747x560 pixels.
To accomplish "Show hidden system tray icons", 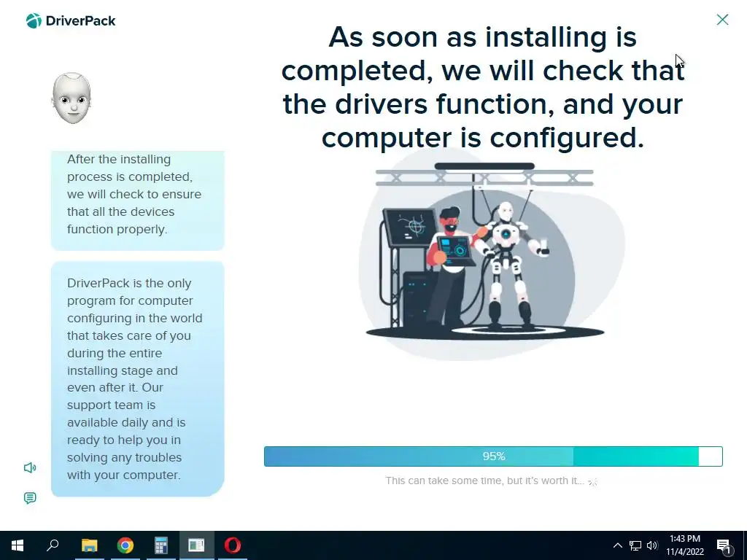I will click(617, 545).
